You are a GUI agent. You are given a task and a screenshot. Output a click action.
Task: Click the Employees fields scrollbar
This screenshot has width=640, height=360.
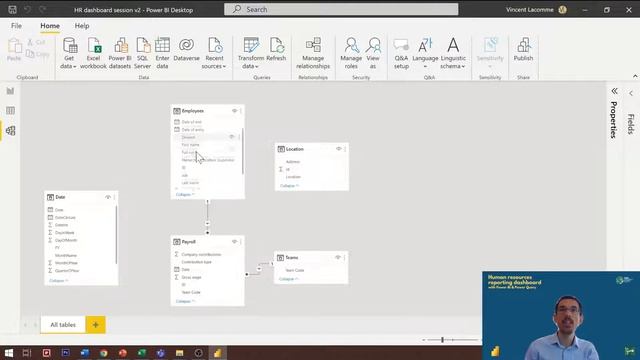tap(242, 151)
